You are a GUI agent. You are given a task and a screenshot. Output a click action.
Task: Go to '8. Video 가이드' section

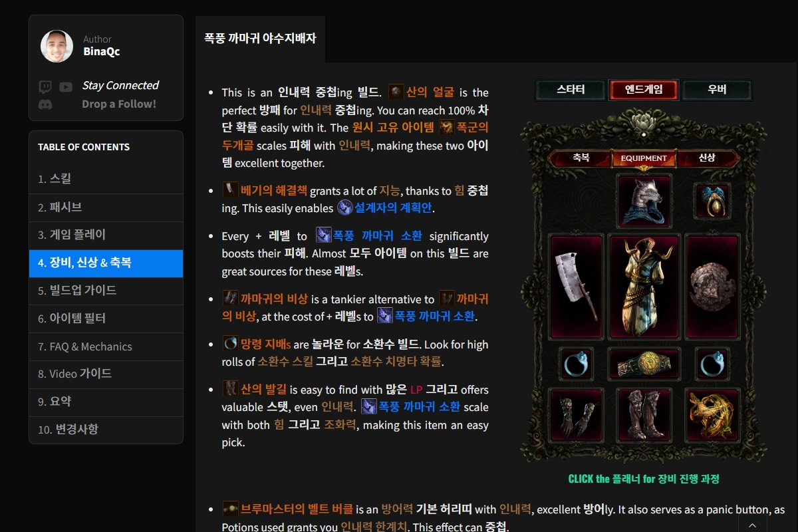106,374
